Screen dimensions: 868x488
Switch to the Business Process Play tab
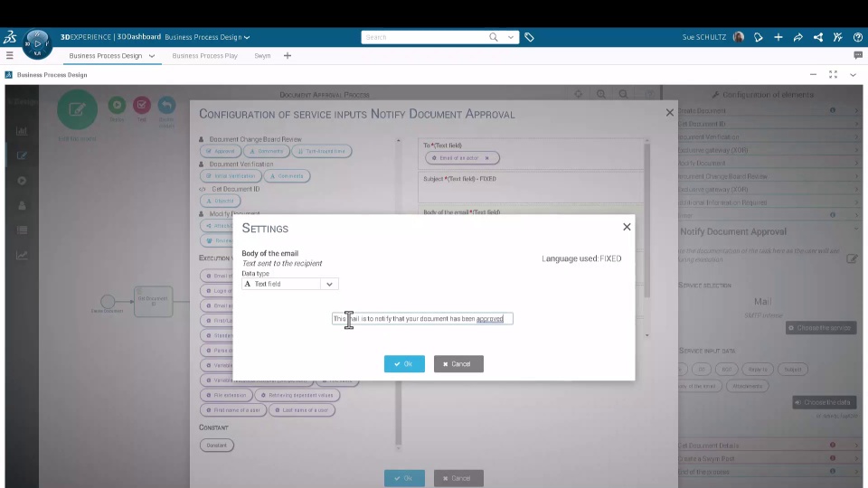tap(205, 55)
